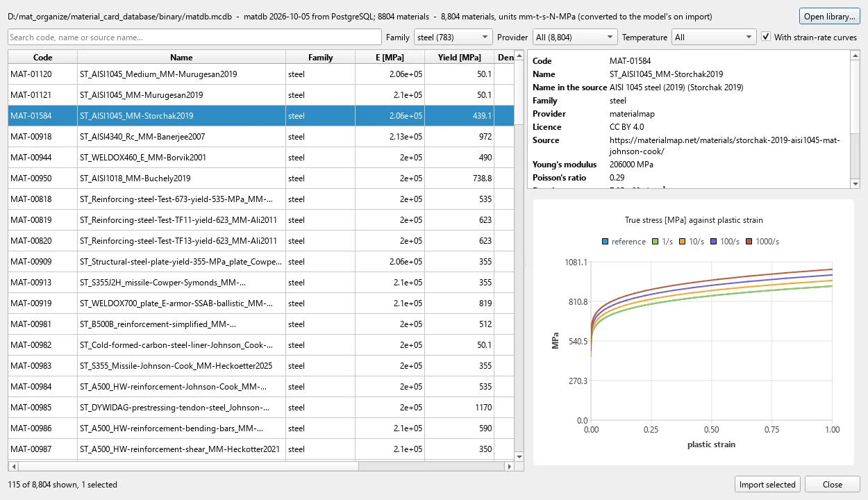The image size is (868, 500).
Task: Click the materials table scrollbar down arrow
Action: pyautogui.click(x=519, y=456)
